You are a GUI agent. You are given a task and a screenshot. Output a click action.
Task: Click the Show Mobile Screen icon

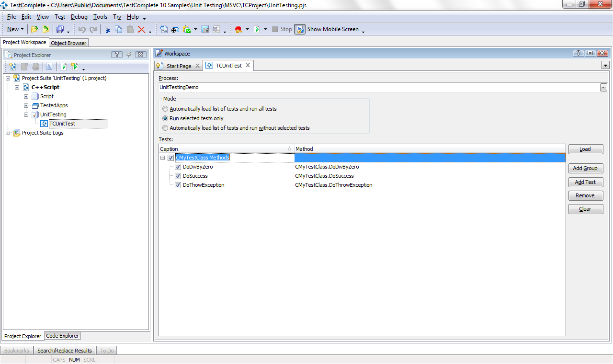point(300,29)
